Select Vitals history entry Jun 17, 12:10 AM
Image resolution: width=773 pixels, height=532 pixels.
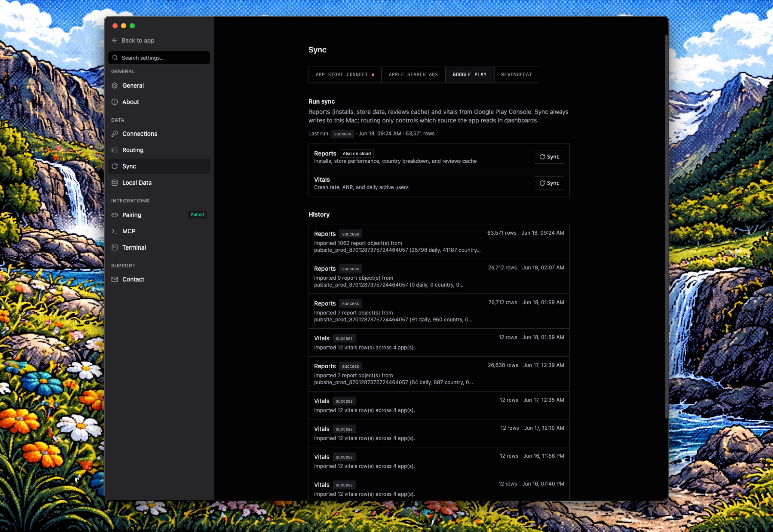coord(439,433)
